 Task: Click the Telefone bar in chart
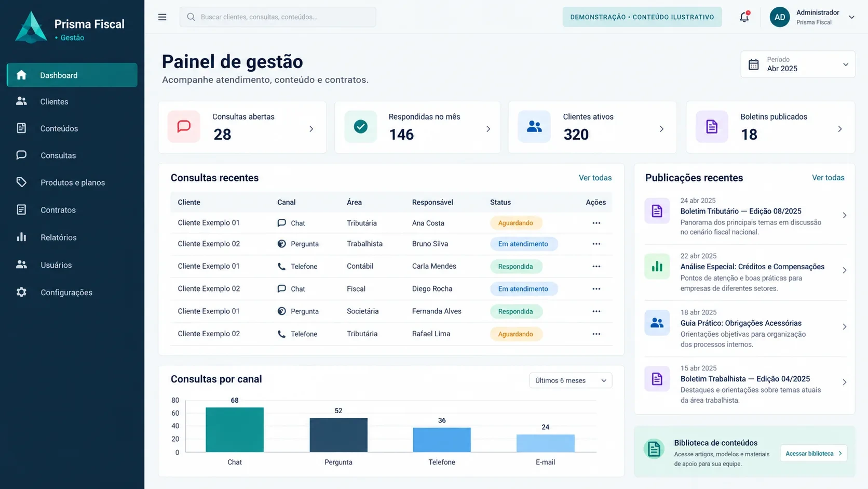[x=442, y=440]
